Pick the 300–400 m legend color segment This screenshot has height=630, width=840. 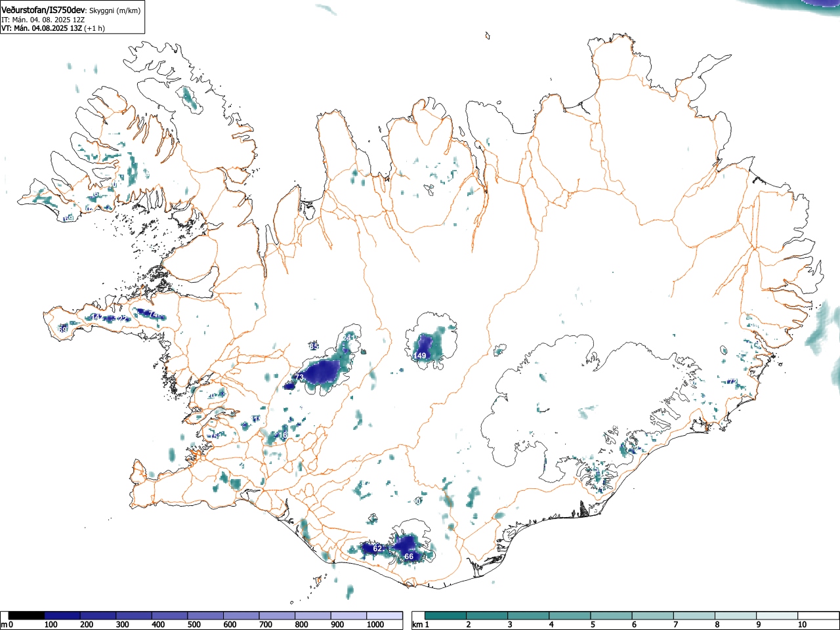[134, 616]
